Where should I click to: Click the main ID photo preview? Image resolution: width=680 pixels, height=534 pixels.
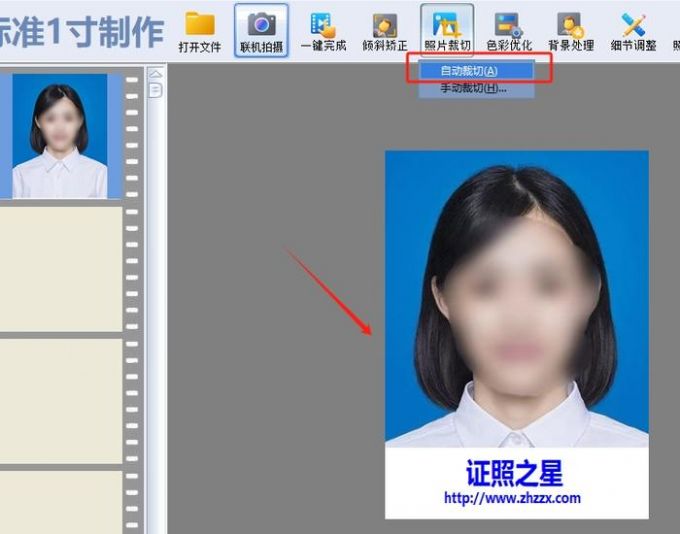(x=516, y=298)
